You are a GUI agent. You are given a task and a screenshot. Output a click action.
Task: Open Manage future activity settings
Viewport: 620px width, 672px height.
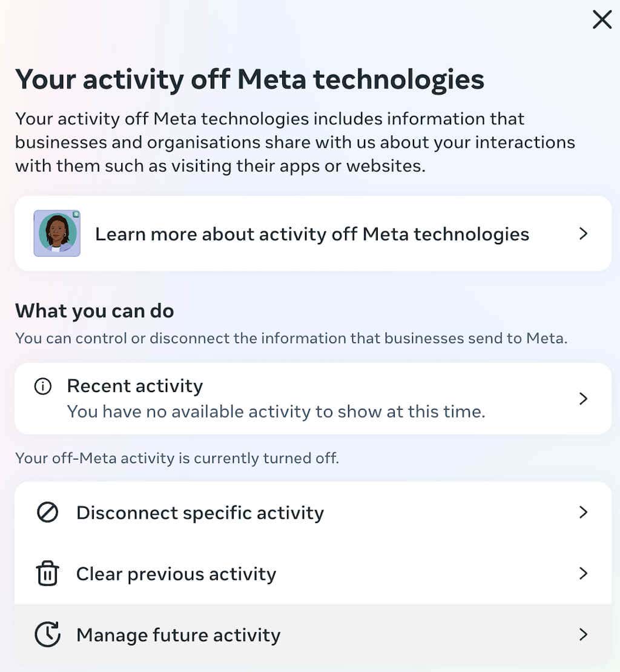click(178, 634)
